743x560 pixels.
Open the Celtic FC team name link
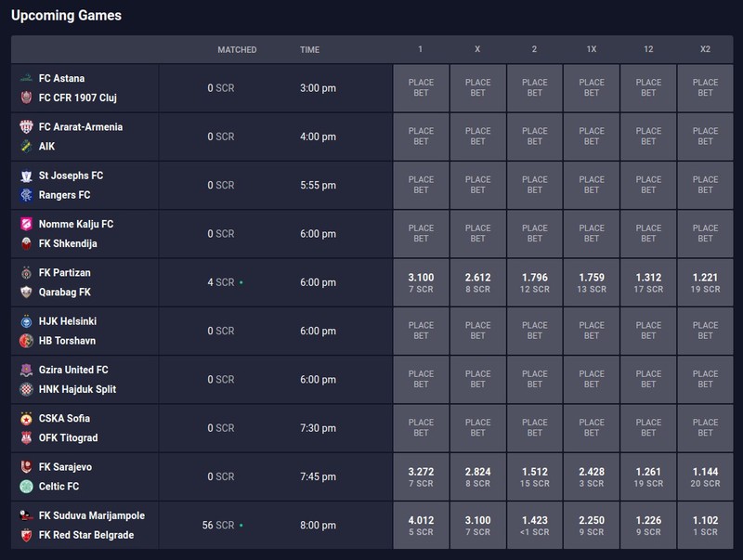(59, 487)
